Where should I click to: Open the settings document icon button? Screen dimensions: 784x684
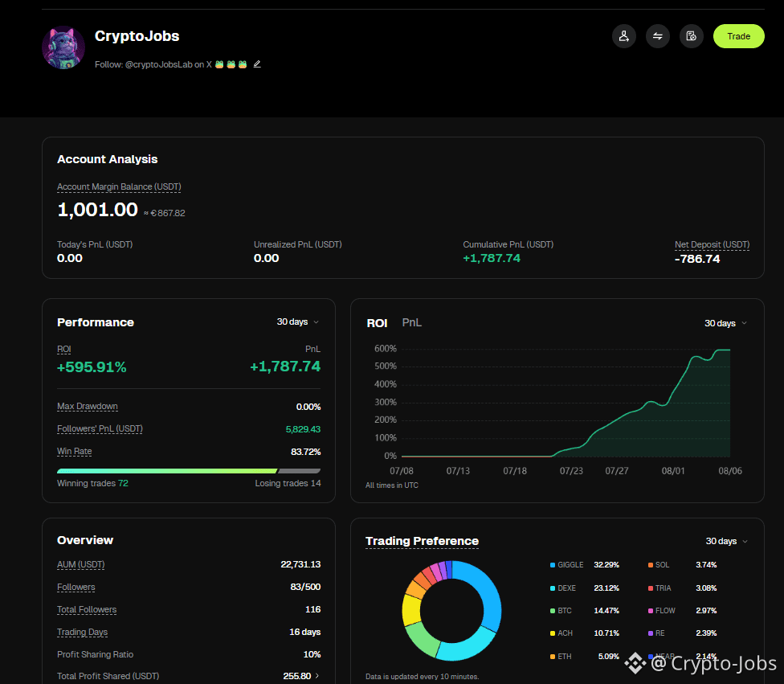[691, 36]
